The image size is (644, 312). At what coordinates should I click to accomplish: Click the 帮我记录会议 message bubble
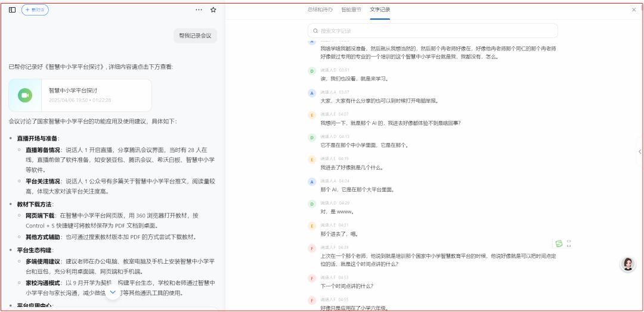[x=195, y=36]
